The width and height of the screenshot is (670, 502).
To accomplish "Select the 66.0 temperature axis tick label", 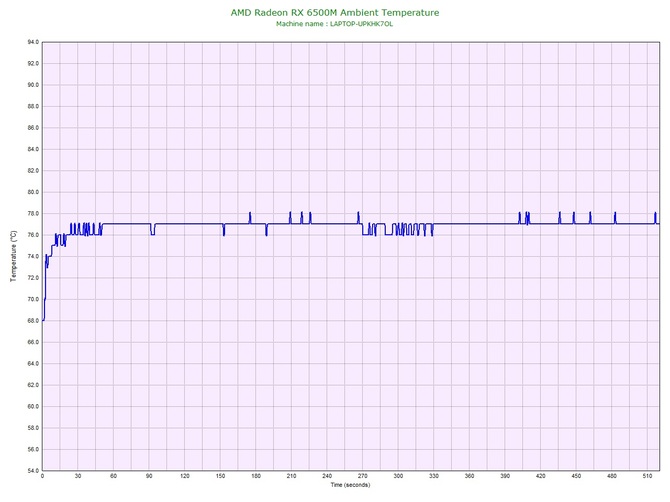I will click(33, 342).
